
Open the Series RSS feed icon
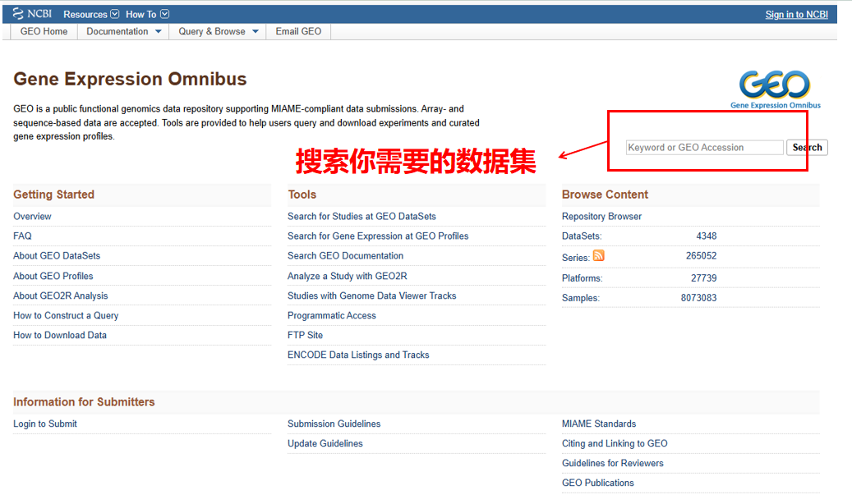pos(598,255)
